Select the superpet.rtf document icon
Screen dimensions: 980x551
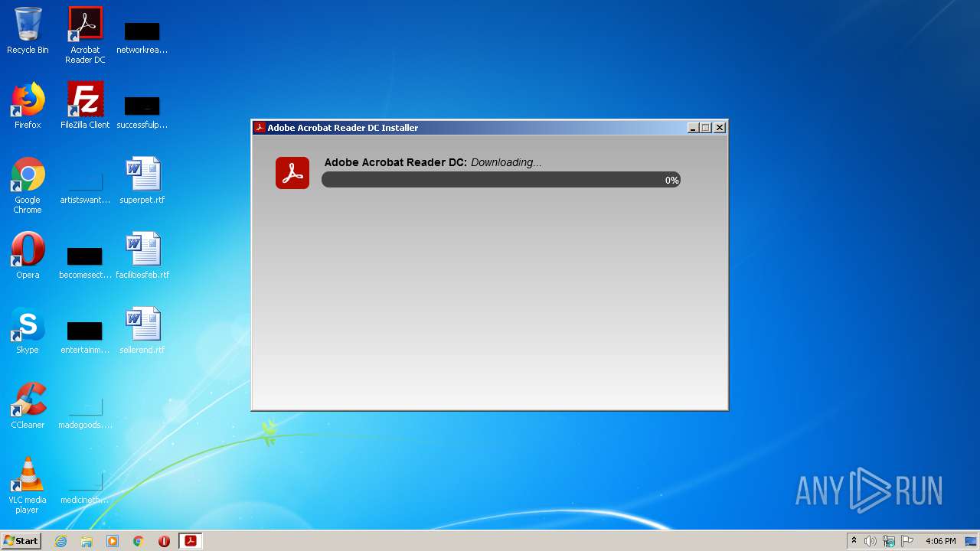[x=142, y=181]
